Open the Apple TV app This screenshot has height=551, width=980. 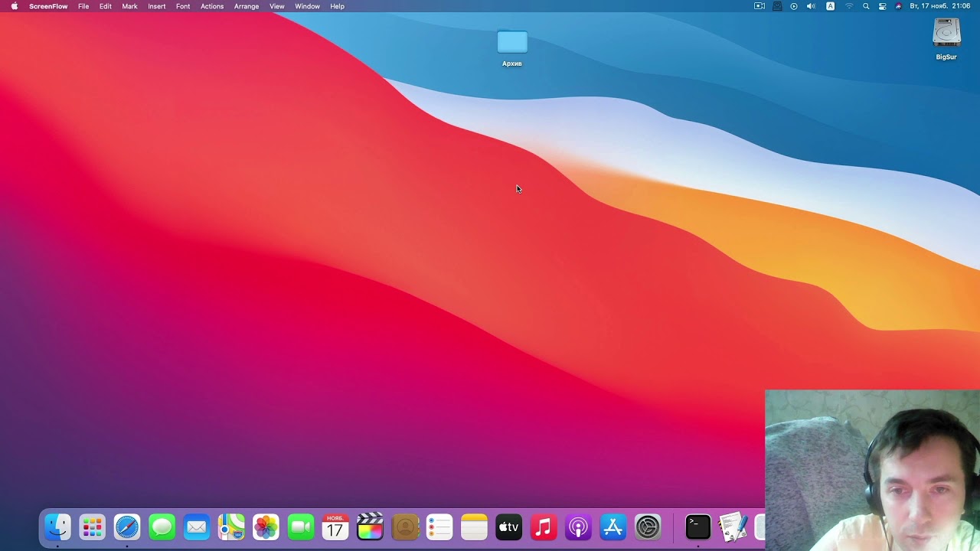point(509,527)
